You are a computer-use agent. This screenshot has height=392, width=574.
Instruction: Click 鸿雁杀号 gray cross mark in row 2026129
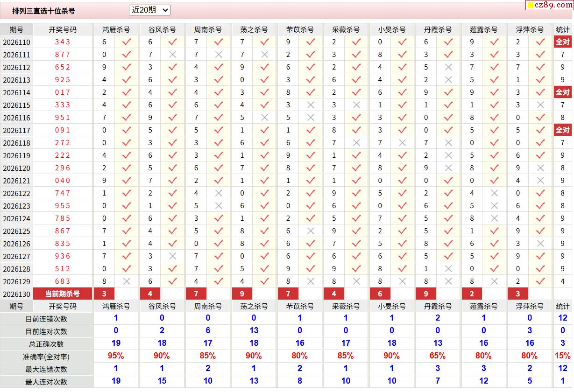[x=127, y=281]
